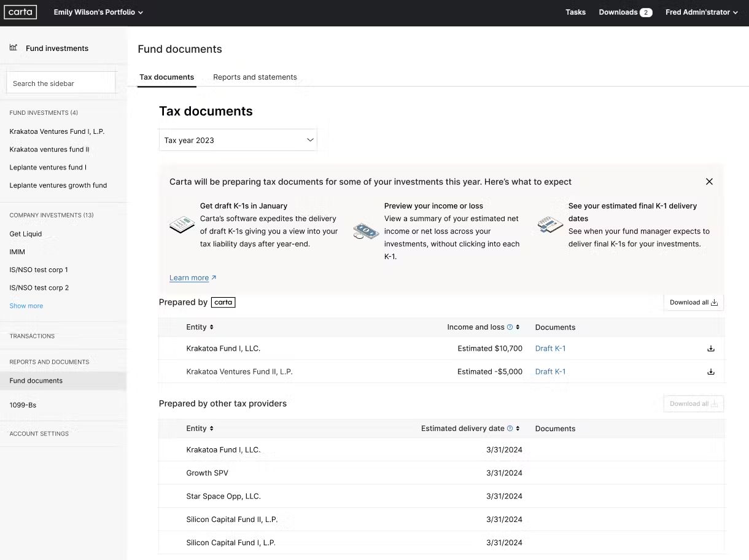Click the Income and loss info icon

pyautogui.click(x=510, y=327)
